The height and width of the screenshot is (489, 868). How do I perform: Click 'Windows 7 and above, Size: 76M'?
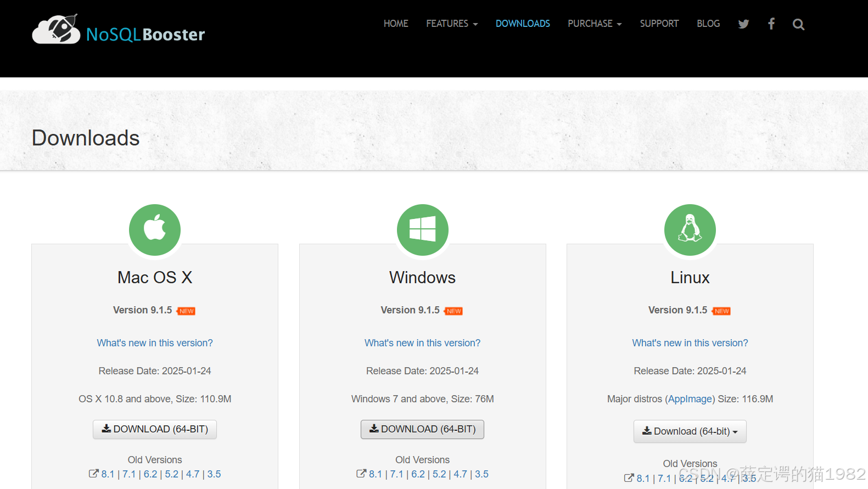coord(422,399)
